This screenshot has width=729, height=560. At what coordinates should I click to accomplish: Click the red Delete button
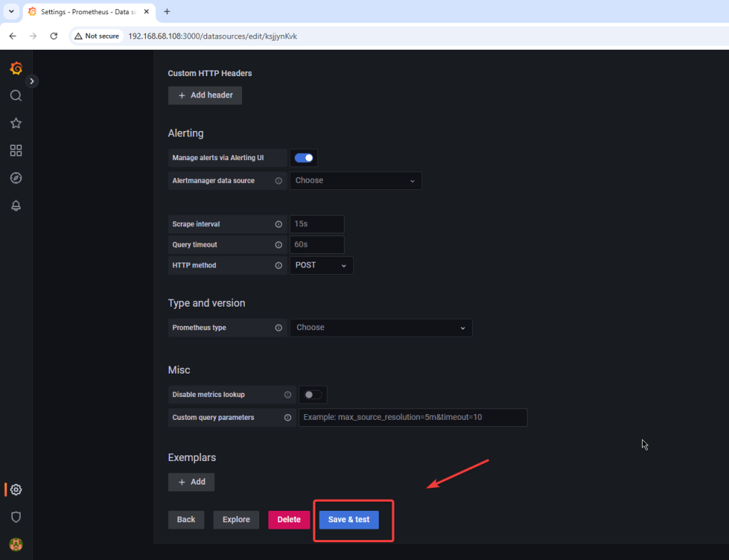pos(289,520)
